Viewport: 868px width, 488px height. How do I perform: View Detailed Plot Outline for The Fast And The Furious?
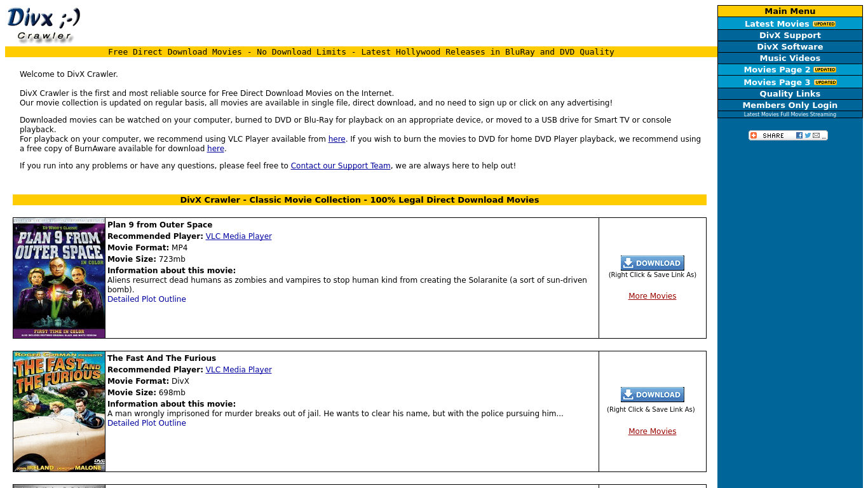point(147,423)
